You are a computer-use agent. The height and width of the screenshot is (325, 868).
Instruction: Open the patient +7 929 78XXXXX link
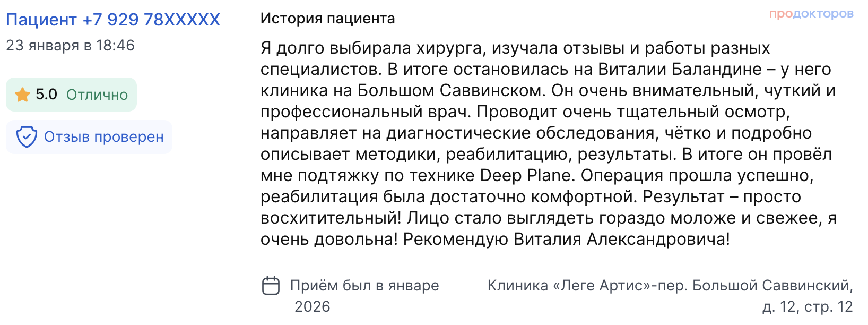(113, 20)
